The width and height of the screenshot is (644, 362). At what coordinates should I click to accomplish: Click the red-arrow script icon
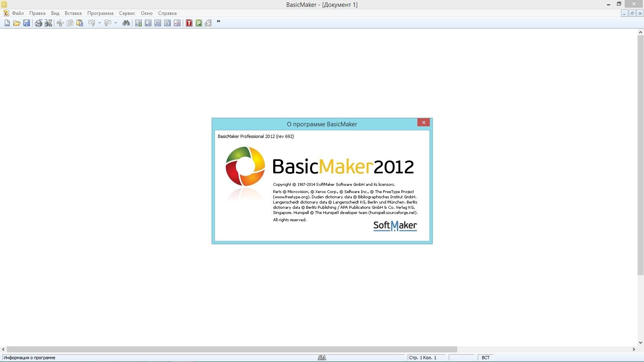click(x=177, y=23)
